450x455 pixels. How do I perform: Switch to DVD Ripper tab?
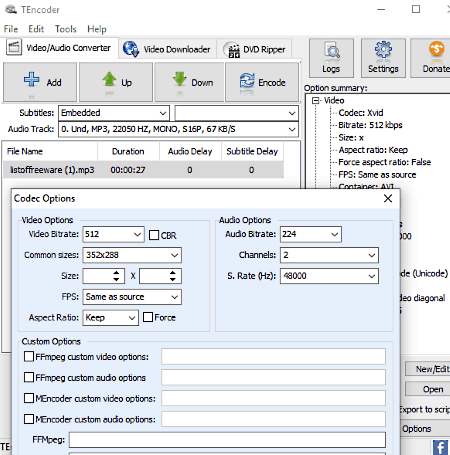pos(254,49)
